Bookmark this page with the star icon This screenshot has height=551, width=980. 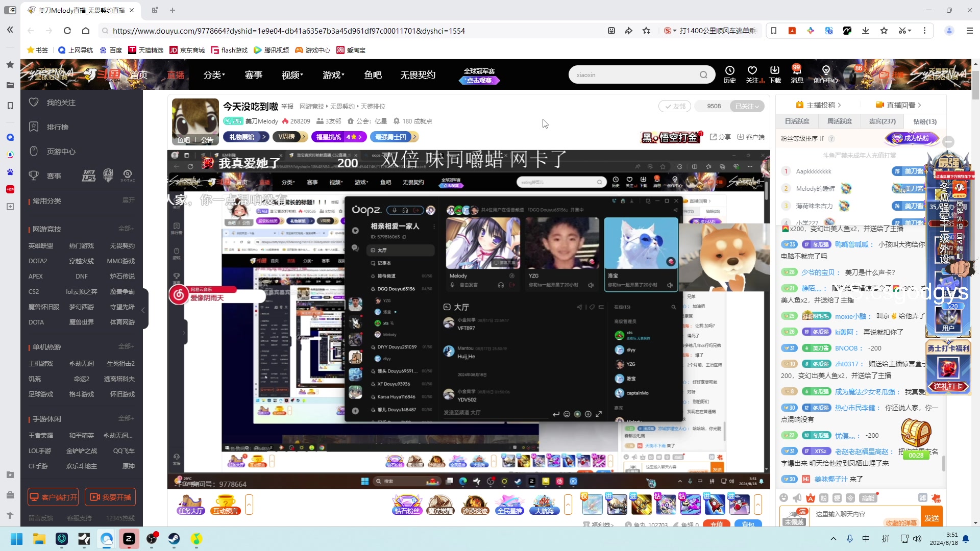point(647,31)
